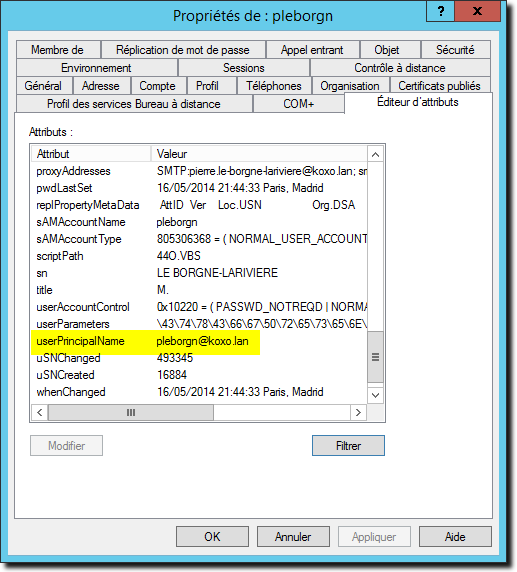
Task: Click the Aide button
Action: [x=455, y=537]
